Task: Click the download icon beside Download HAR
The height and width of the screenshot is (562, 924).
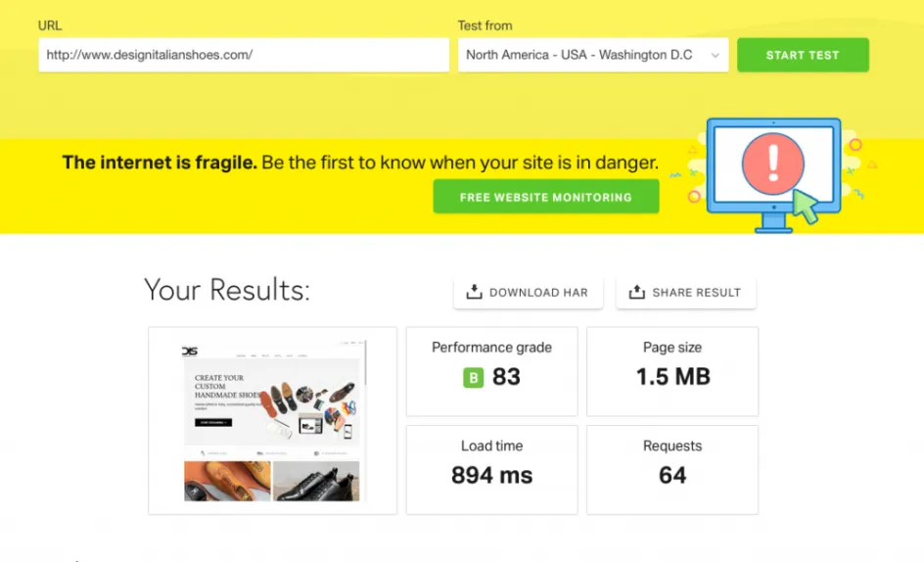Action: click(475, 292)
